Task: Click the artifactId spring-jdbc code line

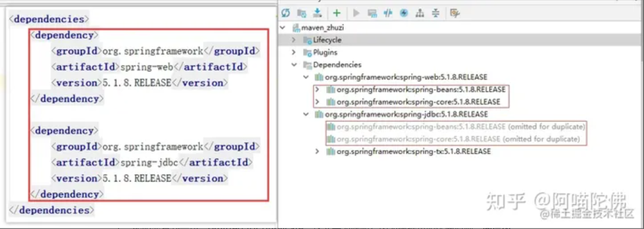Action: (152, 163)
